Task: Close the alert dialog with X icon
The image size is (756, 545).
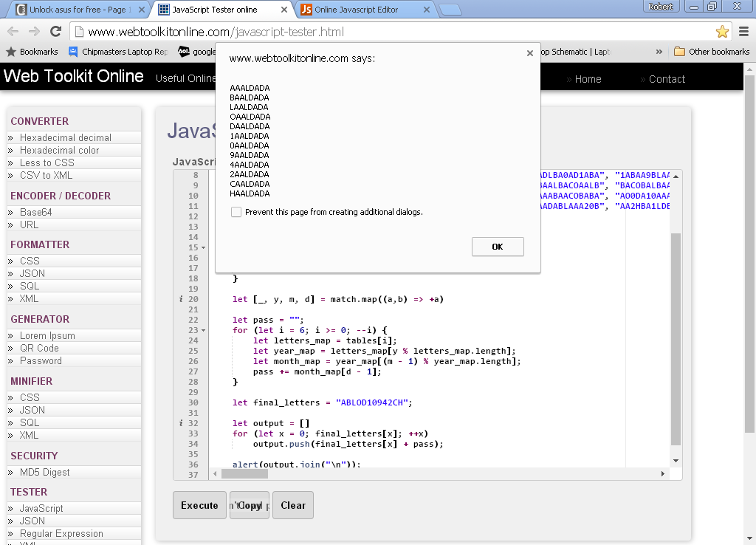Action: [x=529, y=53]
